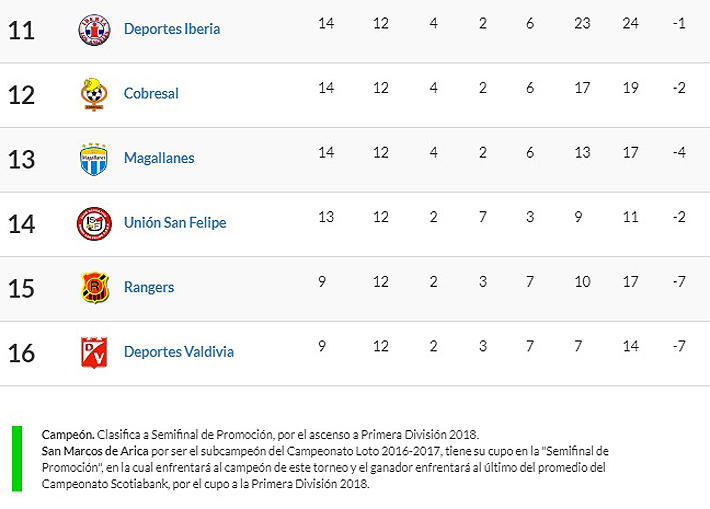710x509 pixels.
Task: Click the Deportes Valdivia club crest
Action: click(94, 352)
